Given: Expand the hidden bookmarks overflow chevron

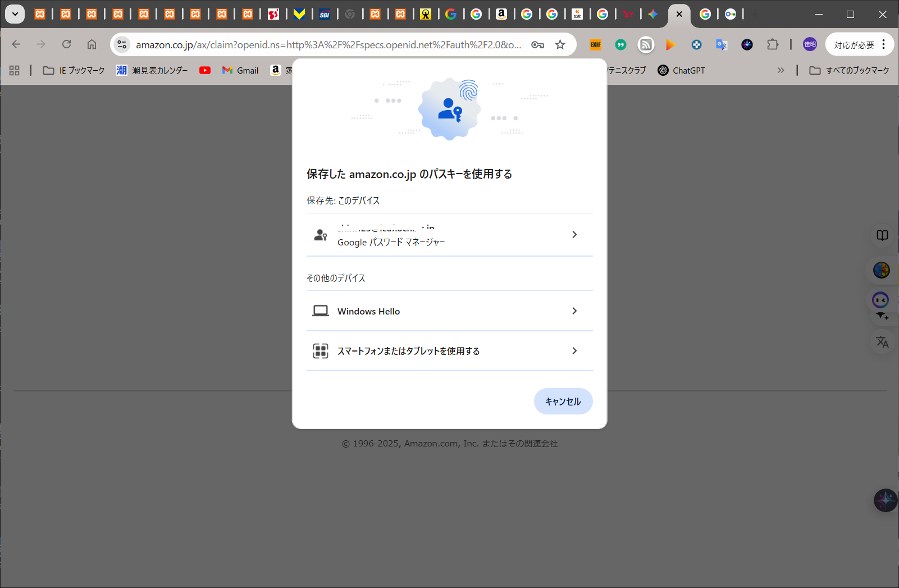Looking at the screenshot, I should (x=781, y=70).
